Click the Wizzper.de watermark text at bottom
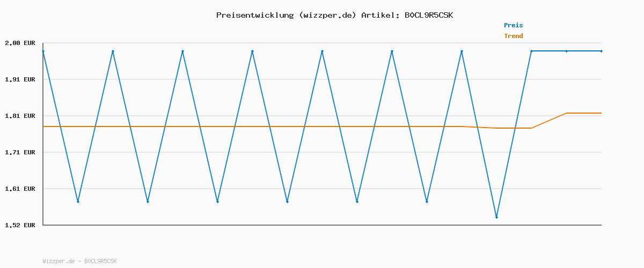This screenshot has width=644, height=268. coord(79,261)
